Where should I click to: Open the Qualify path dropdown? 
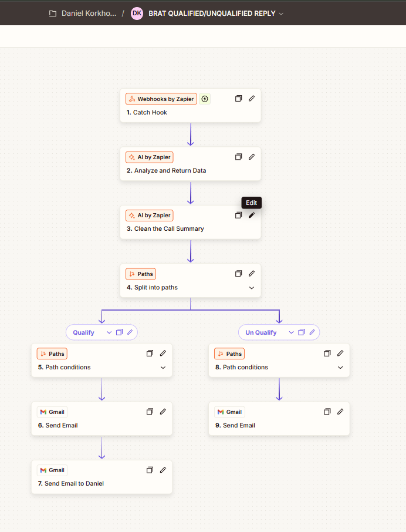pyautogui.click(x=109, y=332)
